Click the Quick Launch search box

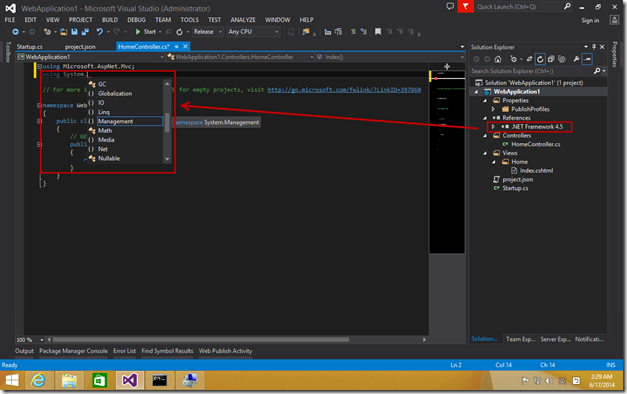click(523, 6)
